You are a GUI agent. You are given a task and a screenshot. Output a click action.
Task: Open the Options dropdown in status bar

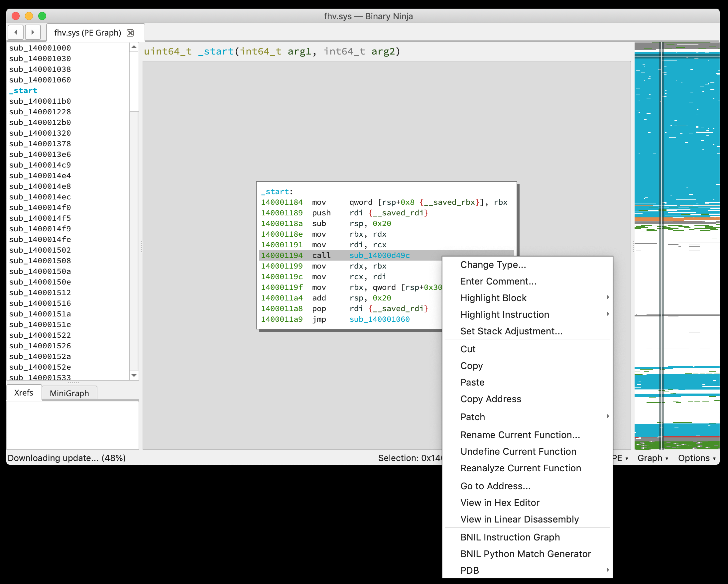pos(697,458)
